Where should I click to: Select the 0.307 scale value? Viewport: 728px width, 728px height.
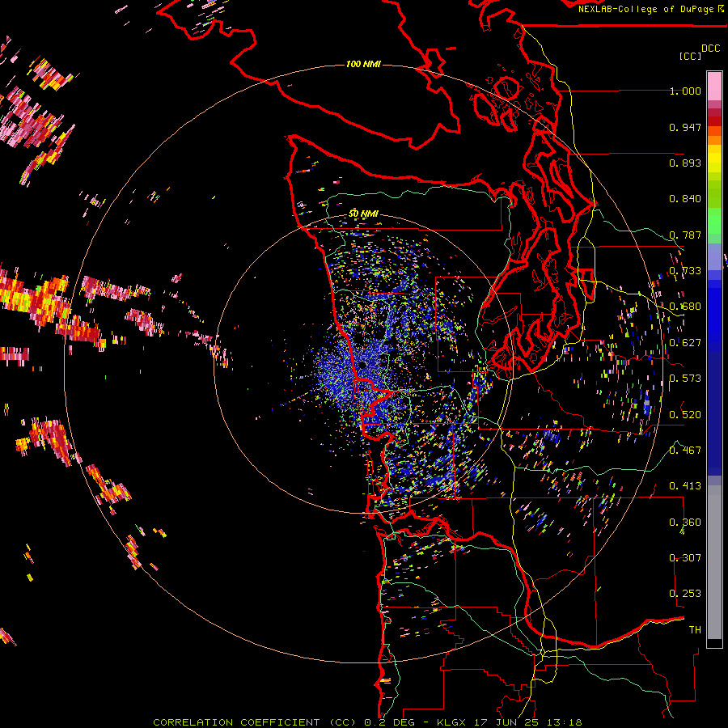(685, 558)
